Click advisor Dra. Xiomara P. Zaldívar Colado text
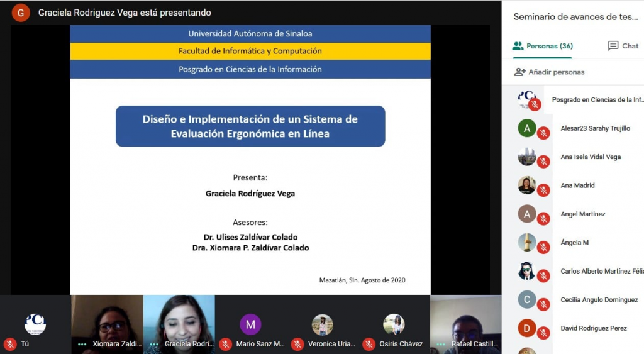This screenshot has width=644, height=354. pos(250,248)
